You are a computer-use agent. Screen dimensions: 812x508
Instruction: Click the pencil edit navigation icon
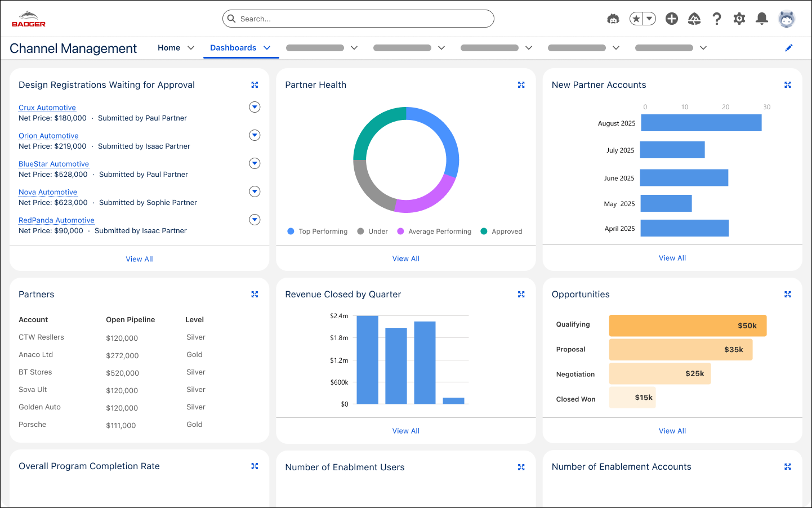click(x=789, y=48)
